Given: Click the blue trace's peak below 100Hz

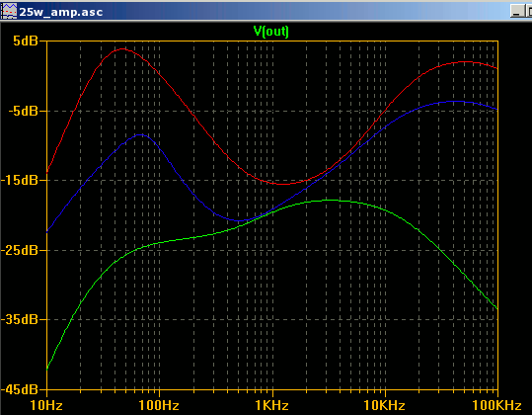Looking at the screenshot, I should (141, 134).
